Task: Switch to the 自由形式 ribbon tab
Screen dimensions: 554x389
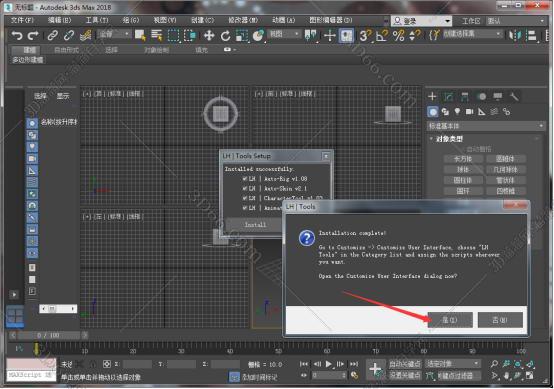Action: tap(66, 50)
